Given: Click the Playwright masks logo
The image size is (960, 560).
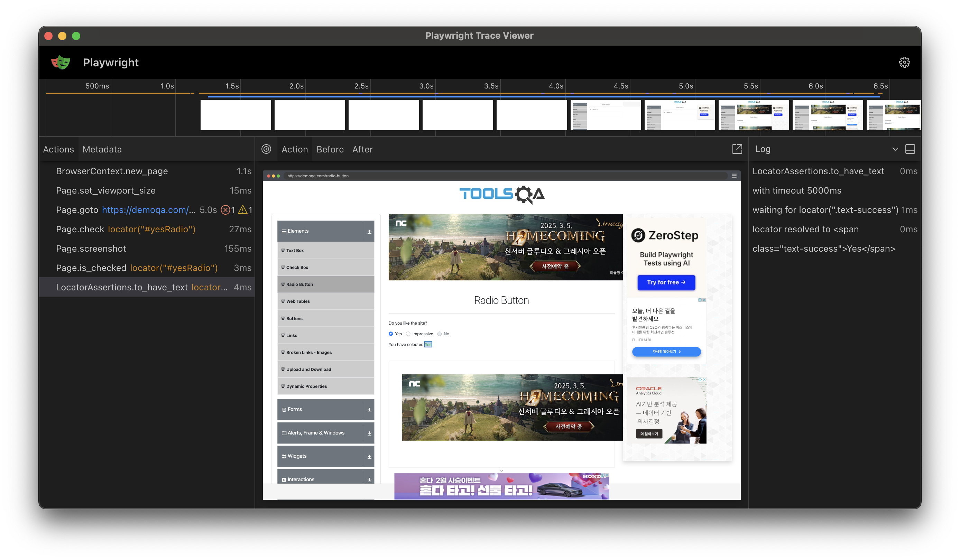Looking at the screenshot, I should pos(61,63).
